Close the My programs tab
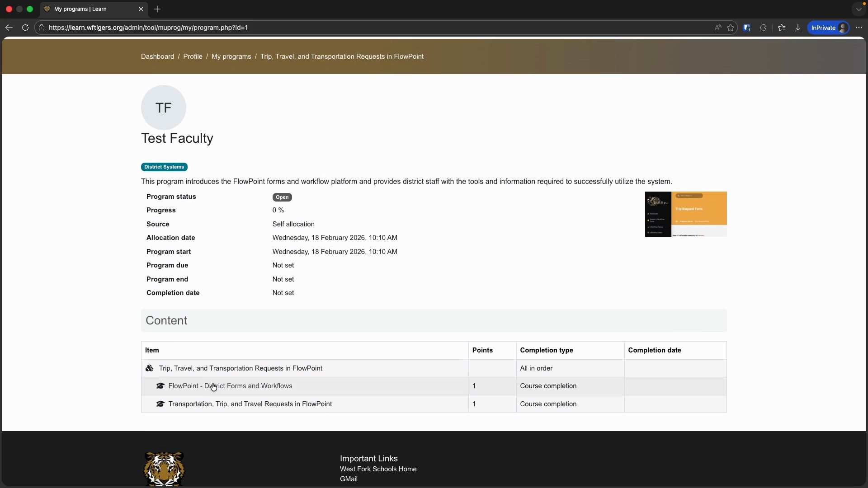Screen dimensions: 868x488 pyautogui.click(x=141, y=9)
